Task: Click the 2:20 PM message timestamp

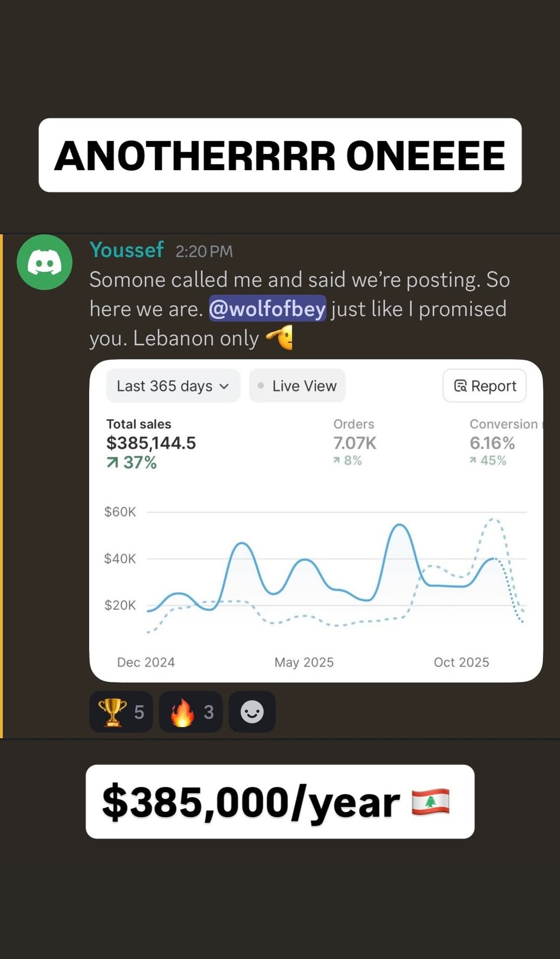Action: coord(204,252)
